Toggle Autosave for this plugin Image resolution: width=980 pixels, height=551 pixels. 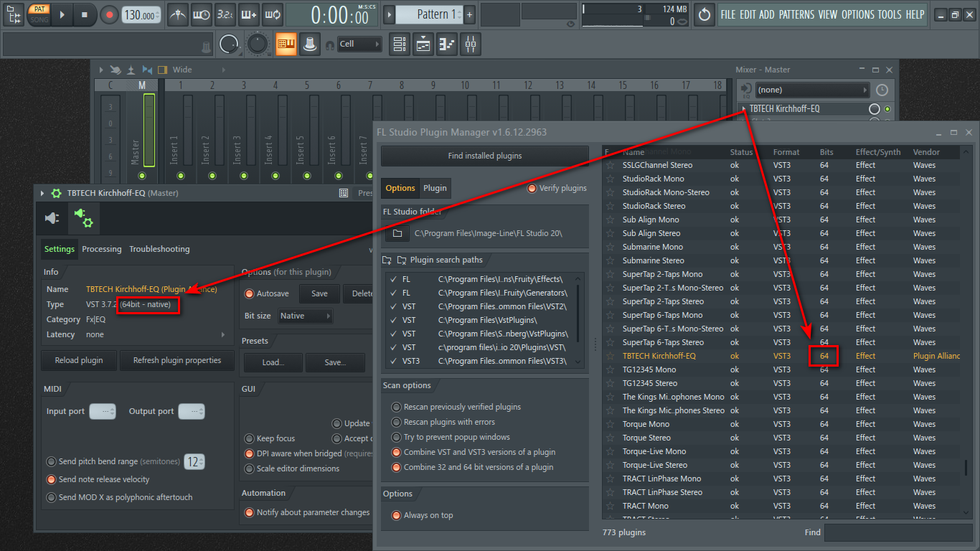250,293
